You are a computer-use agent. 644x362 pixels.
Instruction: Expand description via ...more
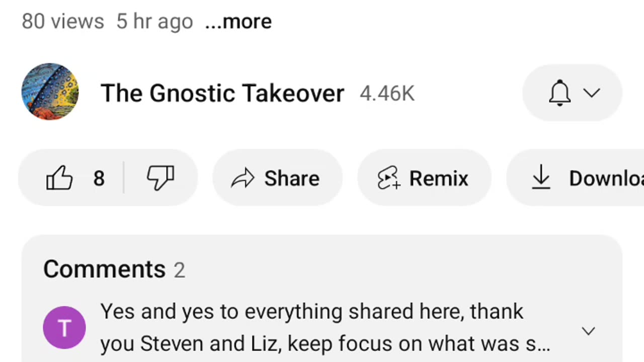pos(238,22)
